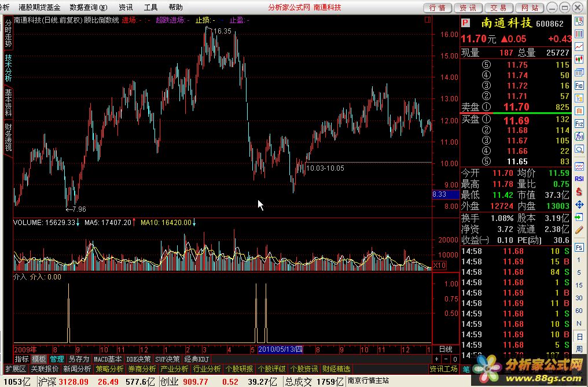Switch to 30-minute period
The width and height of the screenshot is (588, 387).
[x=579, y=298]
